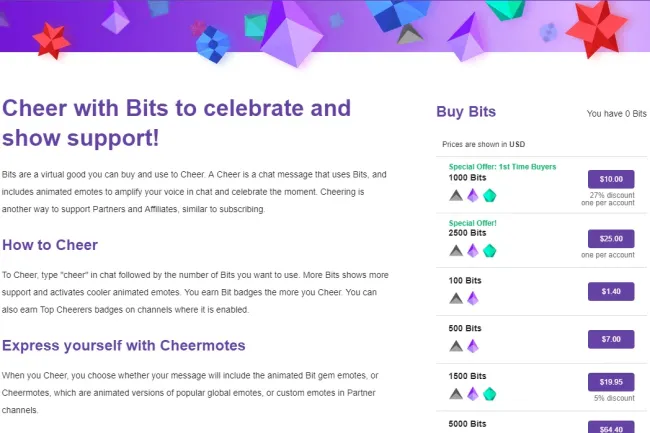This screenshot has height=433, width=650.
Task: Purchase 100 Bits with the $1.40 button
Action: tap(611, 290)
